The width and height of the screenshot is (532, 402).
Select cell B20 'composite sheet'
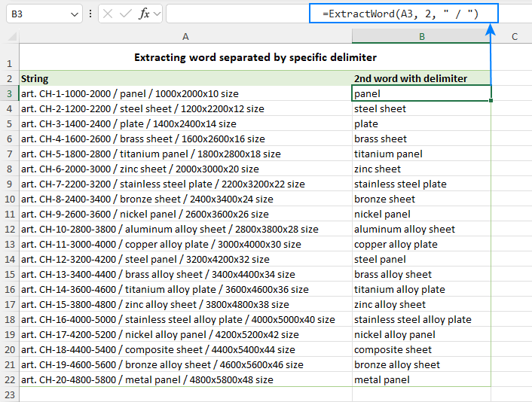pos(421,349)
